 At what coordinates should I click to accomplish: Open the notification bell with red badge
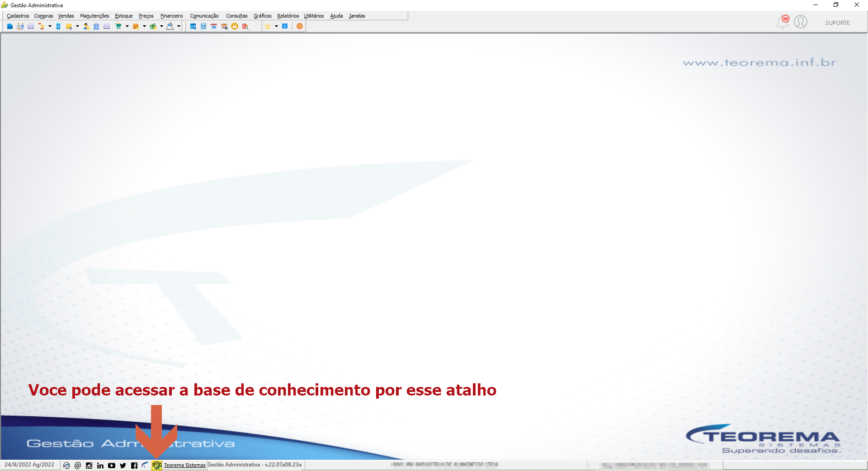tap(783, 22)
